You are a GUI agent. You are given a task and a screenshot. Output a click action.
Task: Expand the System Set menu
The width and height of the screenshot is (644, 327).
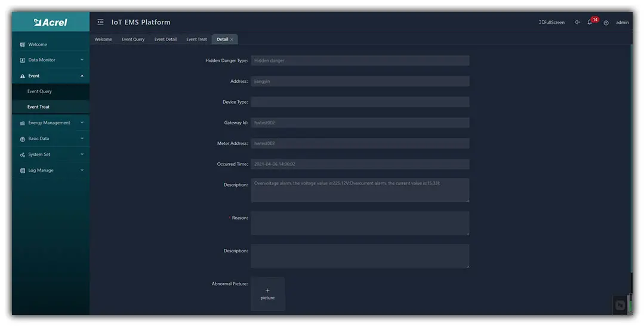point(82,155)
